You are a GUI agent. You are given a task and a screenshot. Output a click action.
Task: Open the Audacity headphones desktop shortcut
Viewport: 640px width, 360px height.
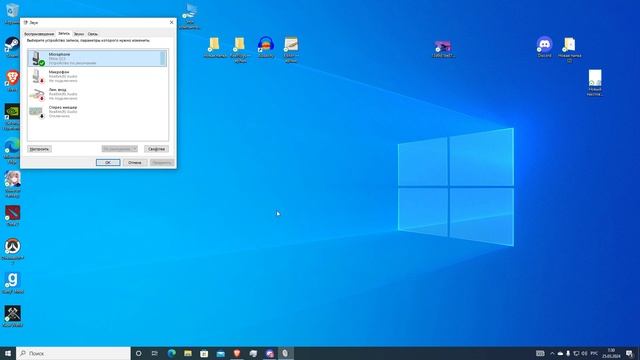(x=266, y=47)
